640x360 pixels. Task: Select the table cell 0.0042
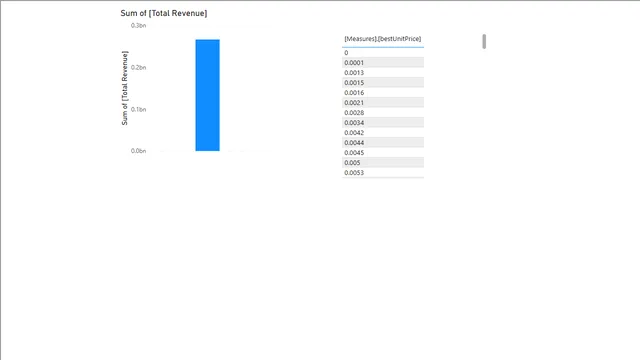tap(383, 133)
